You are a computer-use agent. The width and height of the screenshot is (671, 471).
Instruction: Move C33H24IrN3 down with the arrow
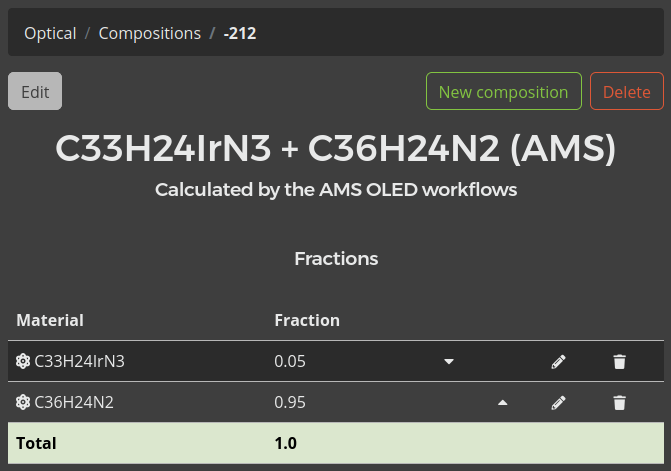pos(449,361)
